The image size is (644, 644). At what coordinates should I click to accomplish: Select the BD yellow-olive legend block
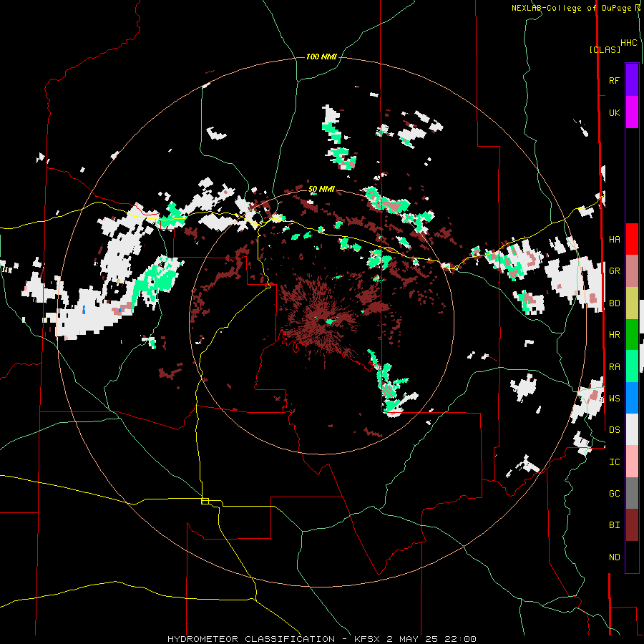[x=632, y=303]
